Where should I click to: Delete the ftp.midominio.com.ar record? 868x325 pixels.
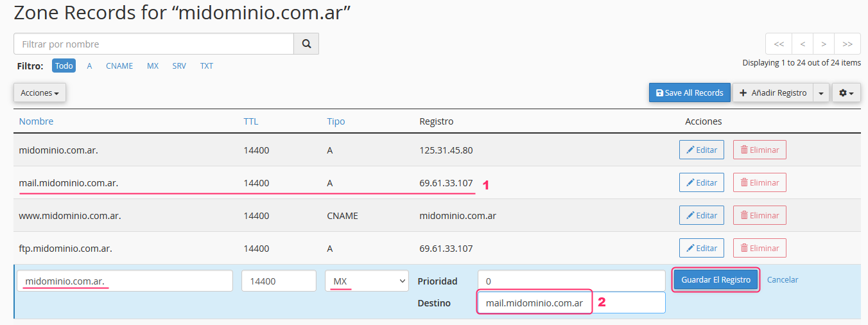click(759, 249)
